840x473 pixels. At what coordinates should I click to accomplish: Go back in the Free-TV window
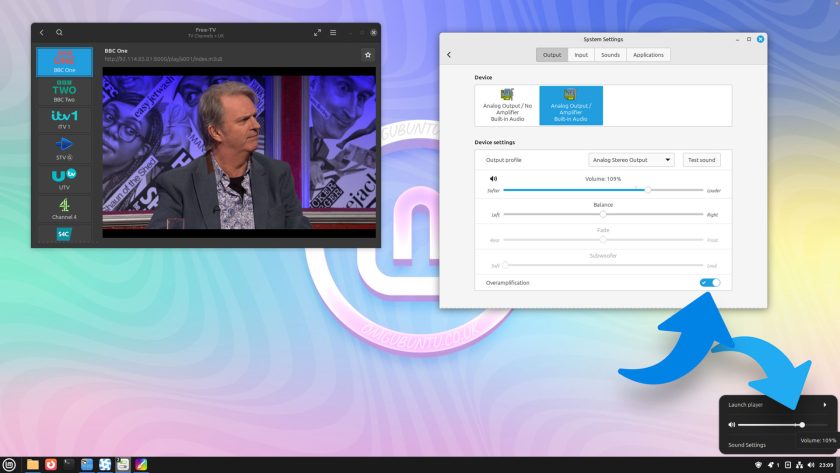[x=42, y=33]
